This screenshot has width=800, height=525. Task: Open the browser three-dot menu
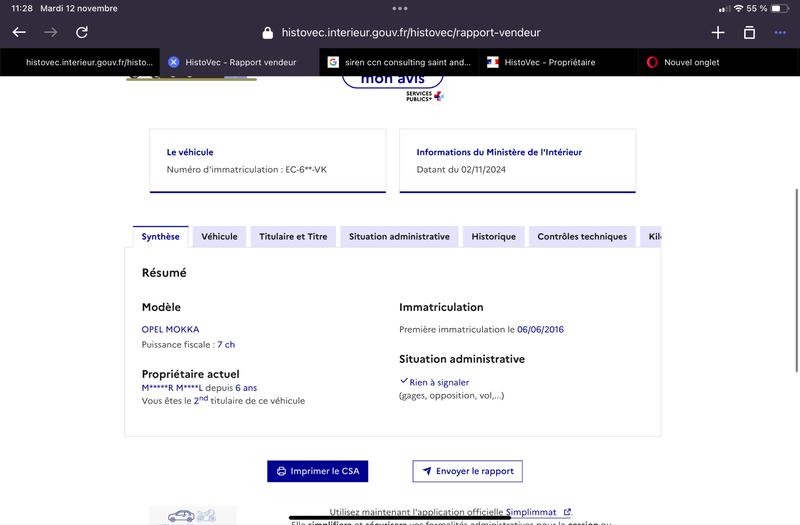pyautogui.click(x=780, y=33)
